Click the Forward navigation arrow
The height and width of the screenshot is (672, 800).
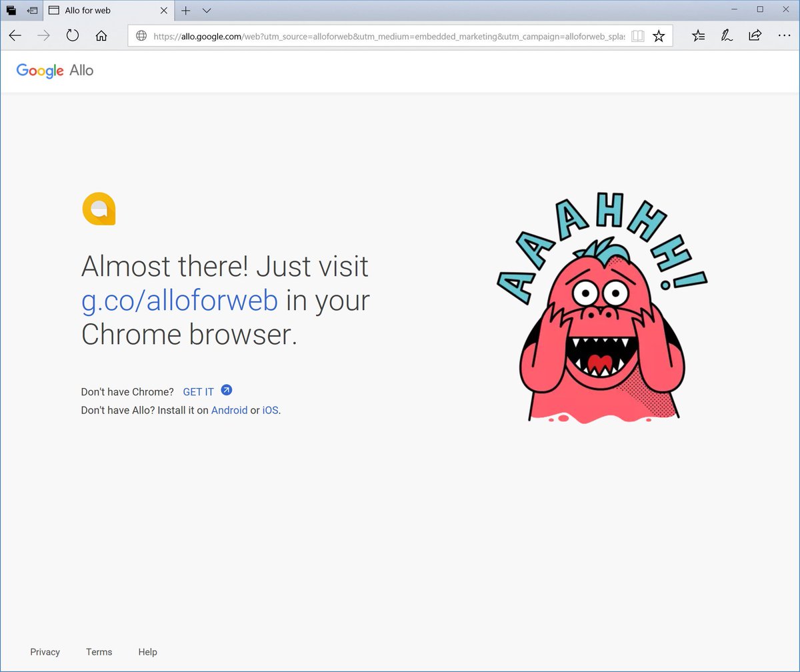coord(44,36)
